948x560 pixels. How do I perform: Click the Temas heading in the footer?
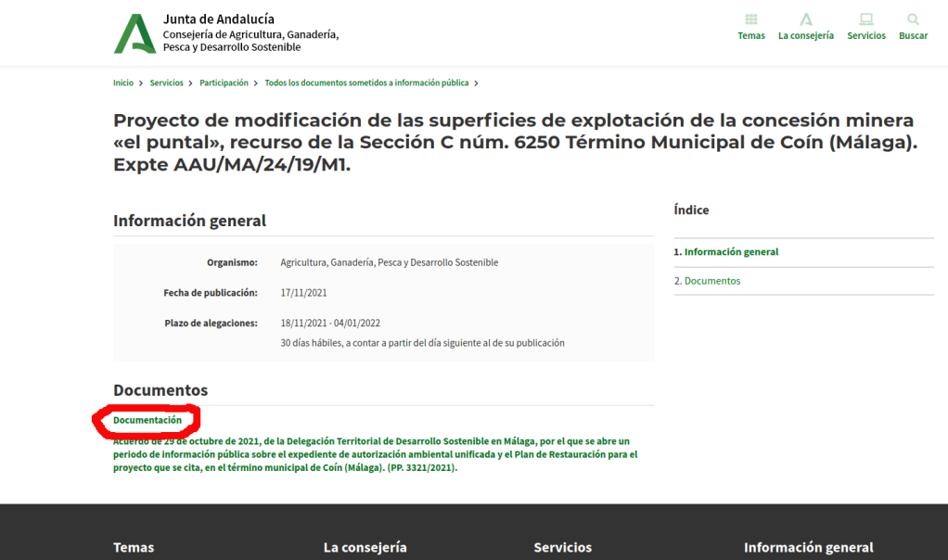(134, 547)
